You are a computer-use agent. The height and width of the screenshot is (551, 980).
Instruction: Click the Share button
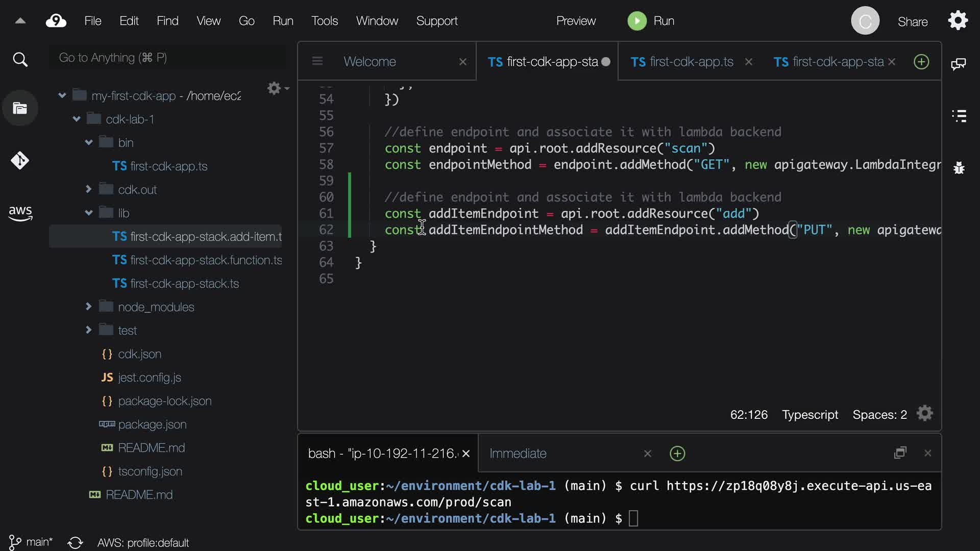[912, 22]
